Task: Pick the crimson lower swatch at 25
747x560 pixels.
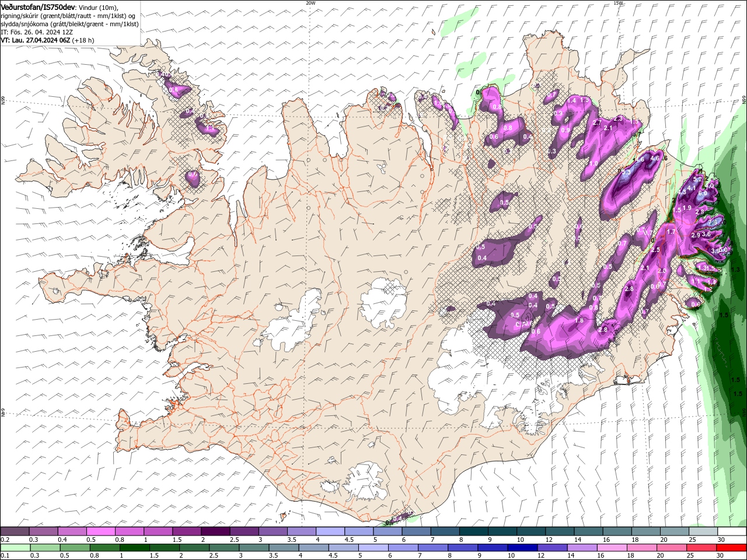Action: tap(701, 547)
